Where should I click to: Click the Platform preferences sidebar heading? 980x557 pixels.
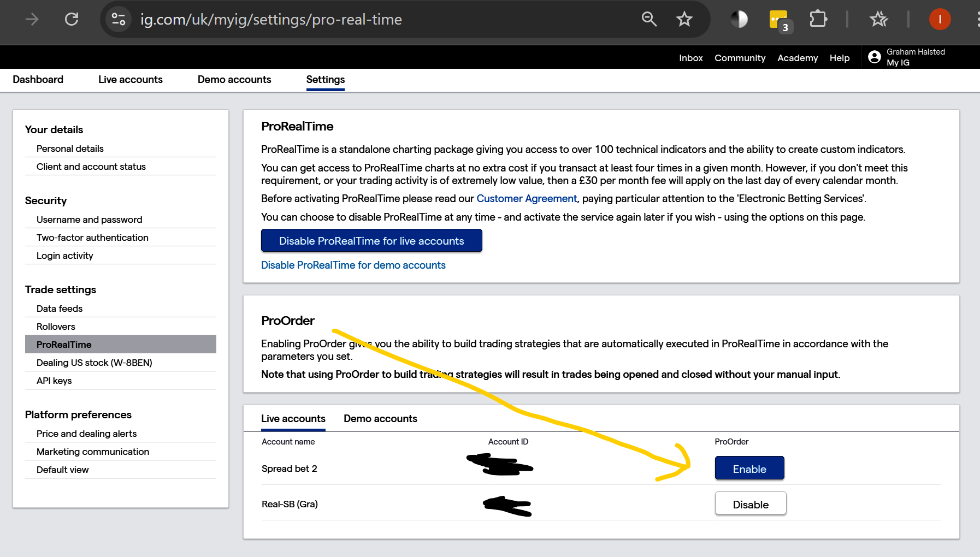(x=78, y=415)
